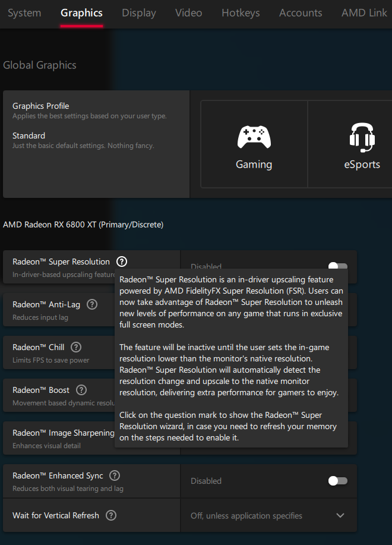Click the Radeon Chill label
Viewport: 392px width, 545px height.
coord(38,347)
